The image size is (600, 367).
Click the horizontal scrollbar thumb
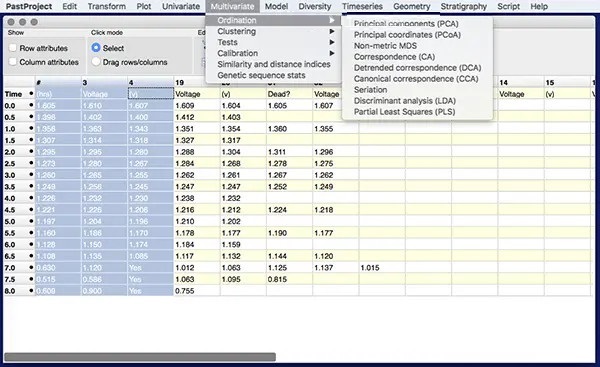tap(140, 357)
